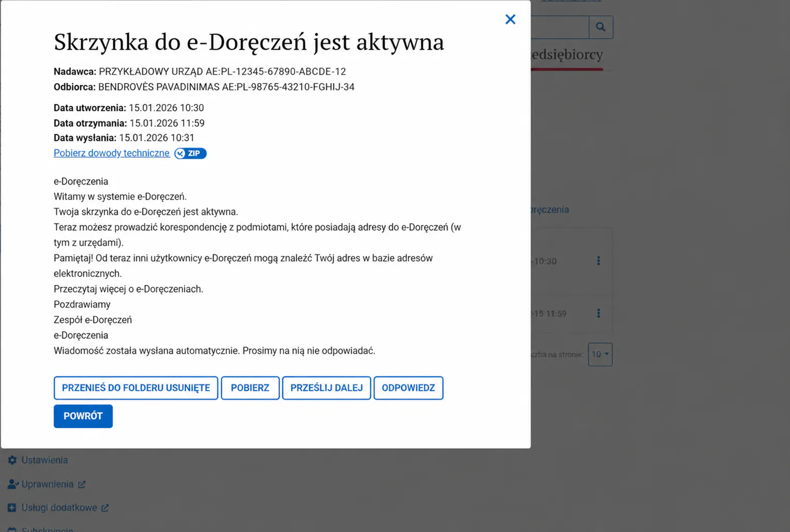Click the 'ręczenia' link behind the dialog
This screenshot has width=790, height=532.
point(550,209)
